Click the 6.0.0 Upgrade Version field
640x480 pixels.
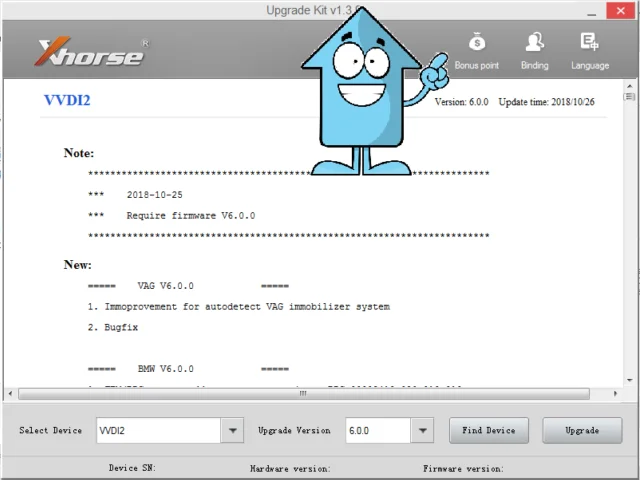[x=377, y=430]
